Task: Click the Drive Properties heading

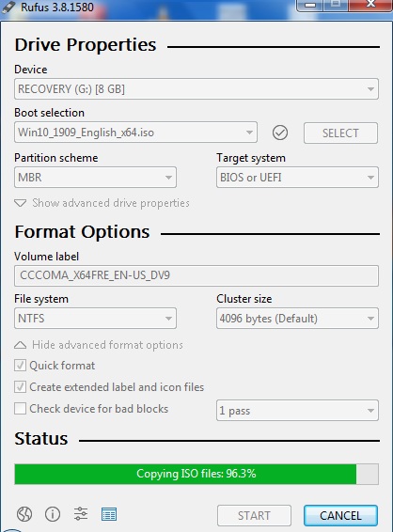Action: pyautogui.click(x=86, y=45)
